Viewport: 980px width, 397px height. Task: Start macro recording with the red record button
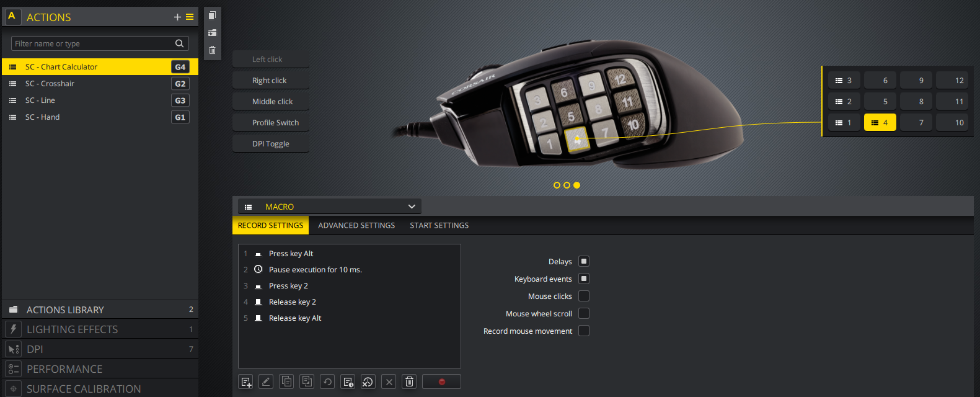click(441, 381)
